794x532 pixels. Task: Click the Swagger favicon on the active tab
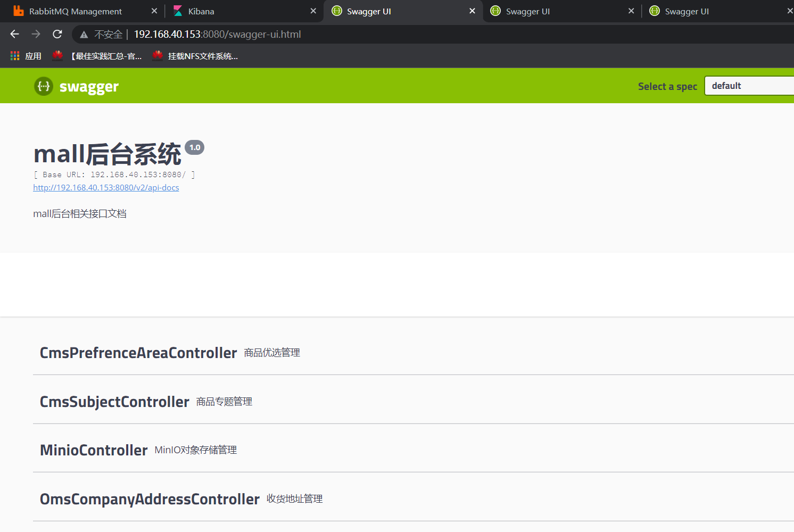336,11
